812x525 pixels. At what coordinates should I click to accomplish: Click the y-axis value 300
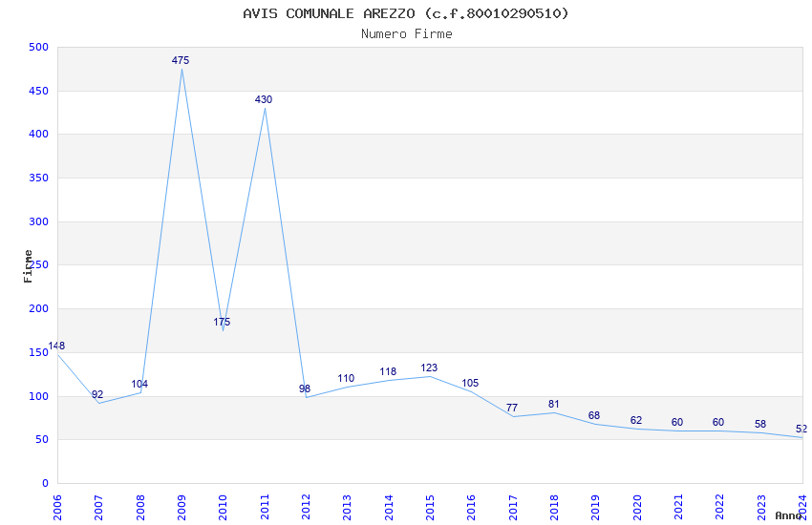39,221
